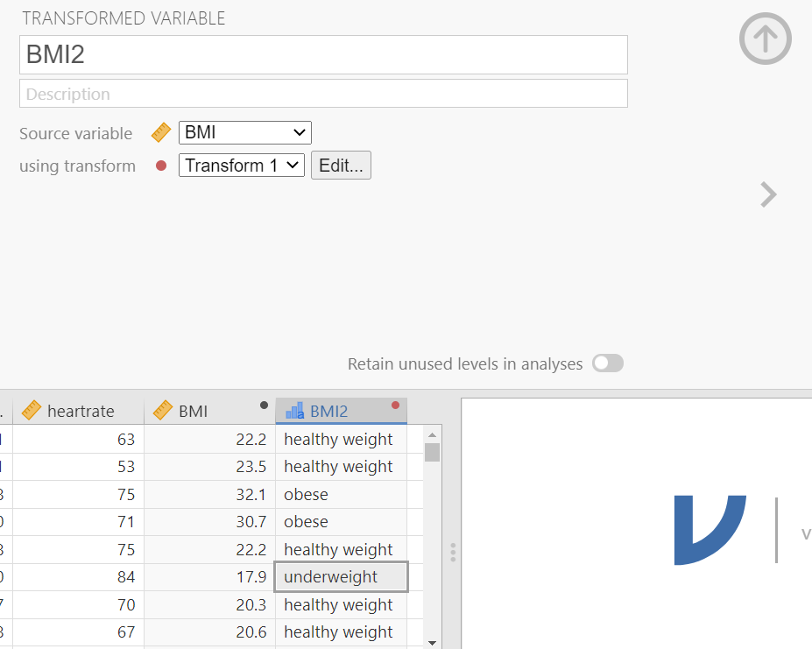Open the Source variable BMI dropdown

[244, 133]
